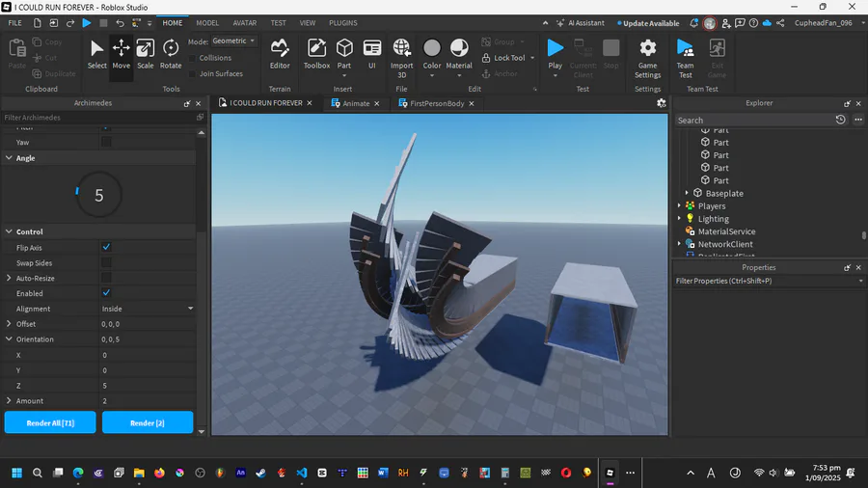
Task: Open the Toolbox panel
Action: 316,54
